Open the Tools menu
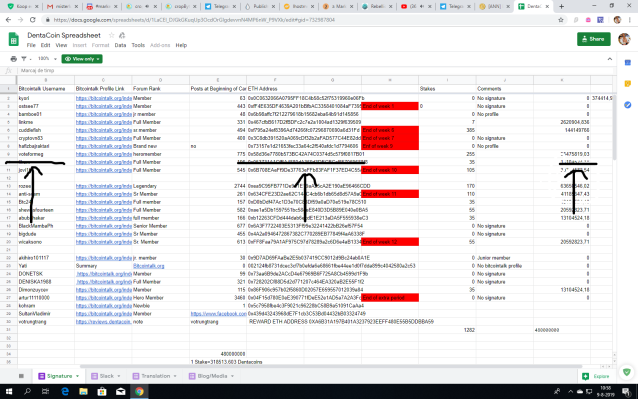The height and width of the screenshot is (399, 638). click(x=138, y=45)
